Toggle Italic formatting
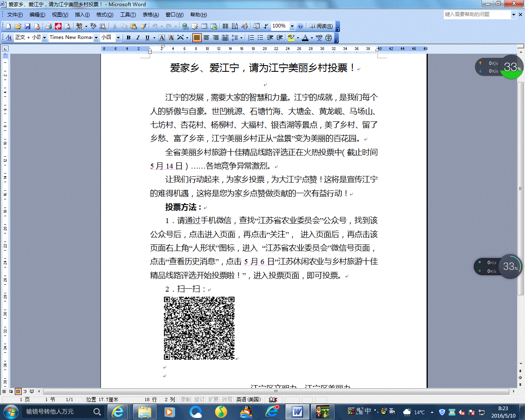Viewport: 525px width, 420px height. pyautogui.click(x=138, y=37)
